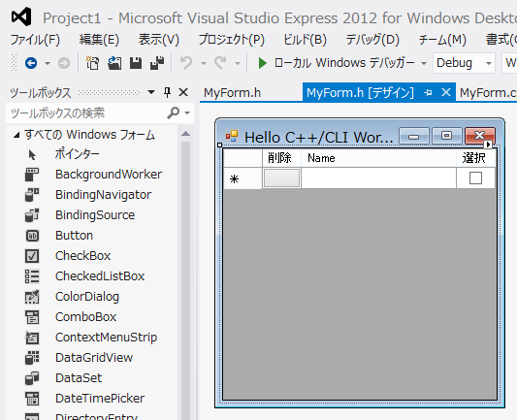Image resolution: width=517 pixels, height=420 pixels.
Task: Start debugging with the green play icon
Action: click(x=262, y=63)
